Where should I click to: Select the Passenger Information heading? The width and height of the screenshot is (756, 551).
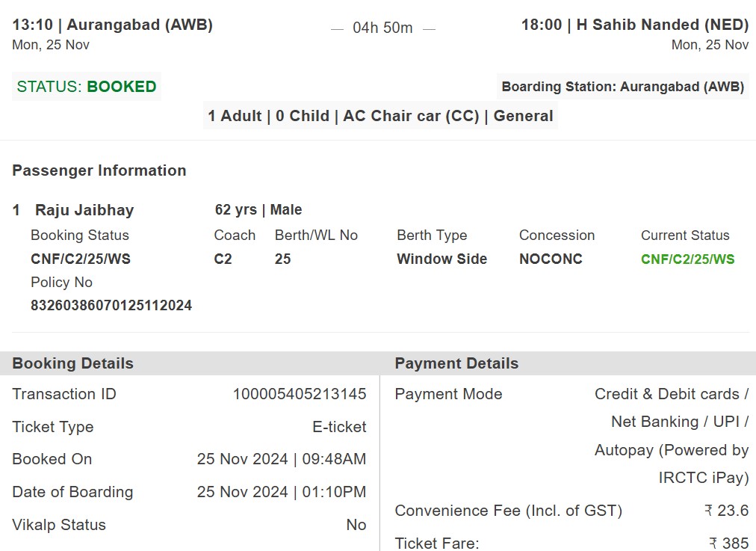(99, 170)
